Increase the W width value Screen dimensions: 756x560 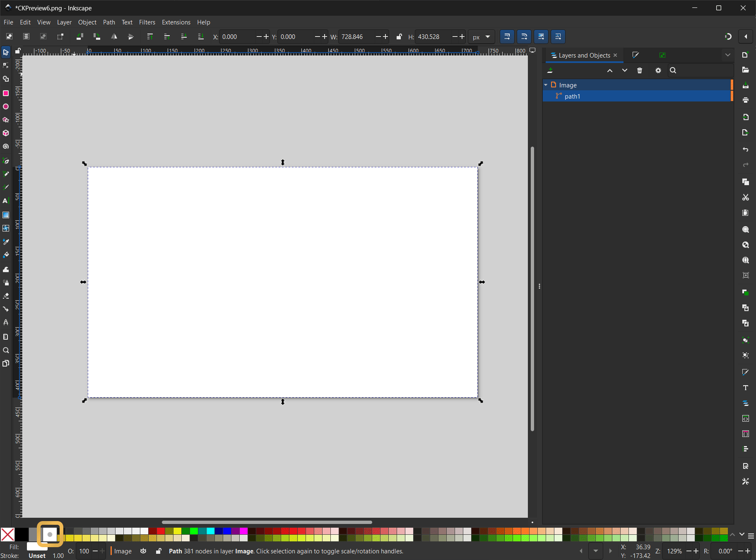[385, 36]
